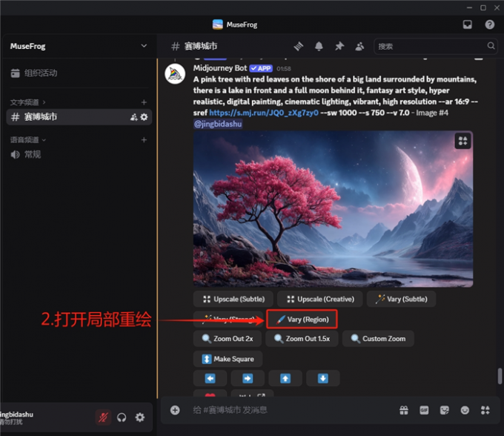Expand the MuseFrog server dropdown
The height and width of the screenshot is (436, 504).
click(144, 46)
